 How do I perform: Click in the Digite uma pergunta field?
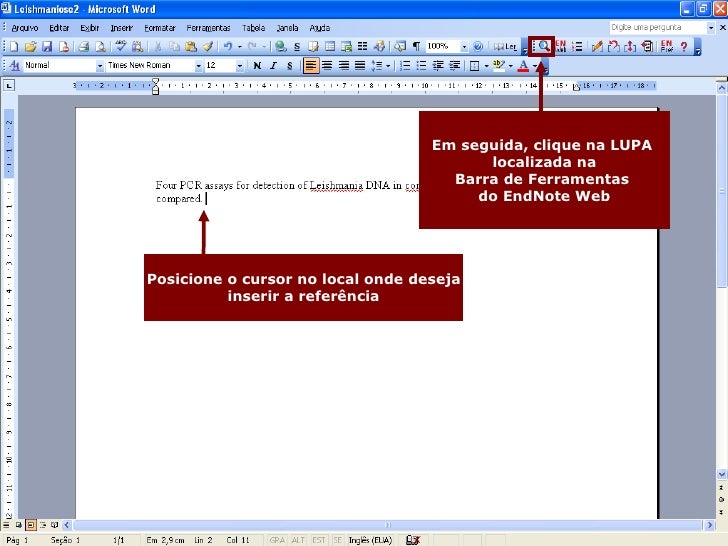[657, 28]
